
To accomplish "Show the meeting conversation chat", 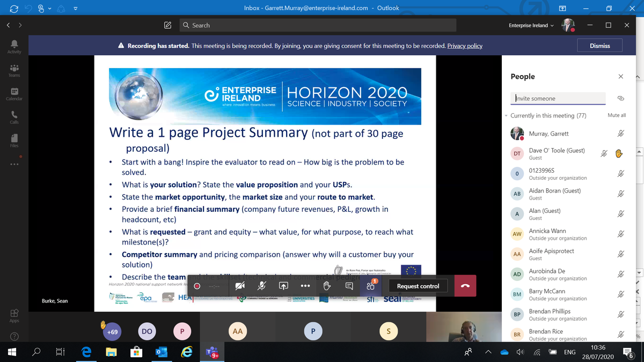I will [349, 286].
